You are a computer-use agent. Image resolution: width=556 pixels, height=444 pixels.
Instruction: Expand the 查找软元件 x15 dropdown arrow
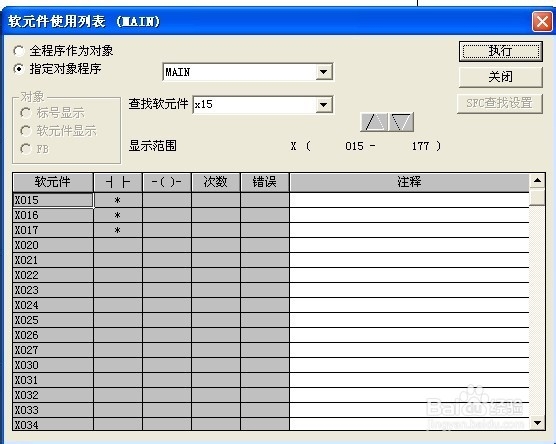click(323, 105)
